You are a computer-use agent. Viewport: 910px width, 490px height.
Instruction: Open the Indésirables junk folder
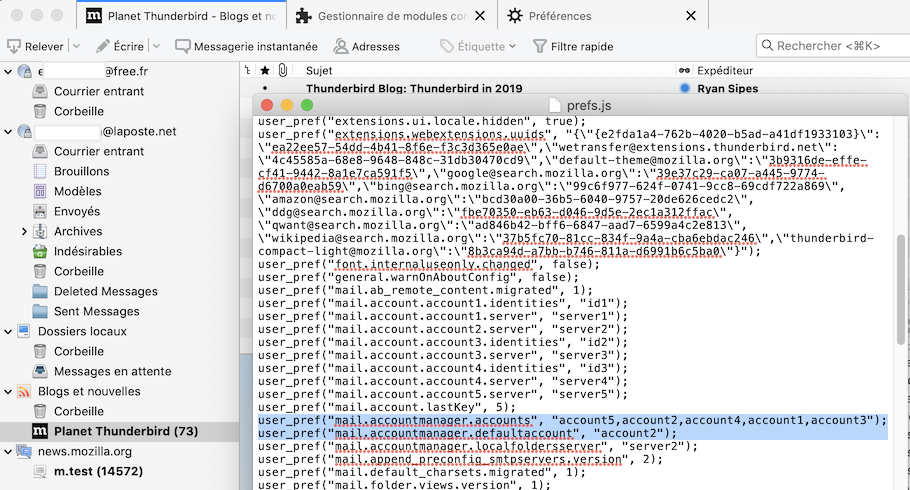88,251
